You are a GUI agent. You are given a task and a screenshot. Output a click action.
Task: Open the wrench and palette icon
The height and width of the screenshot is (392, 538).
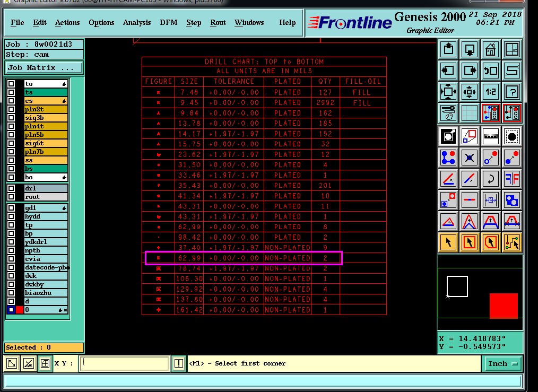coord(448,113)
